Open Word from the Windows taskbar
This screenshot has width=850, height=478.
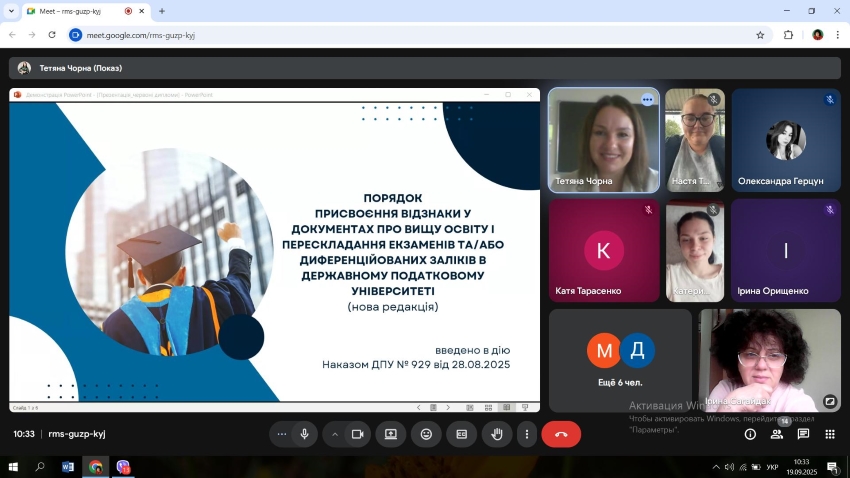(68, 466)
